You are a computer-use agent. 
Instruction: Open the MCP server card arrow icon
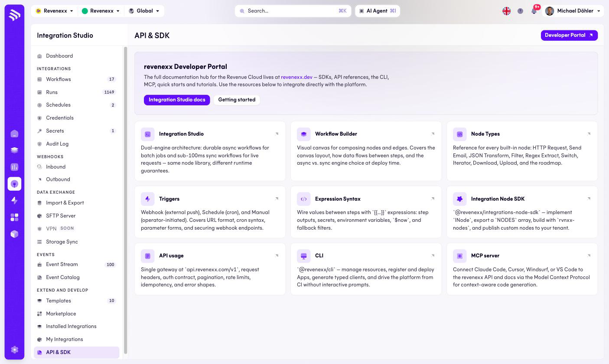point(589,256)
